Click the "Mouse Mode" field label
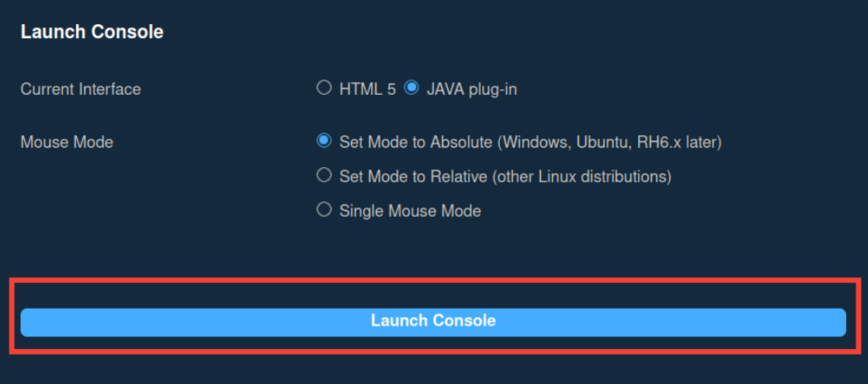 tap(67, 142)
